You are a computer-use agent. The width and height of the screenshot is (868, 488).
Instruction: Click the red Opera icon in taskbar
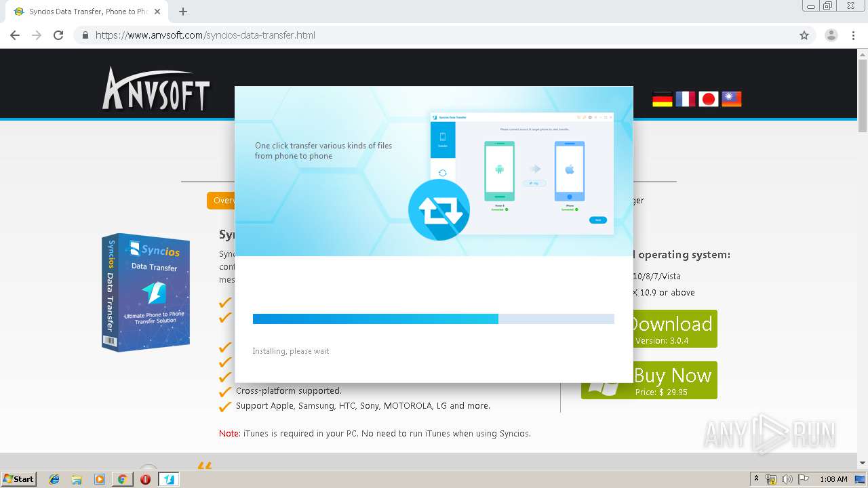(145, 479)
